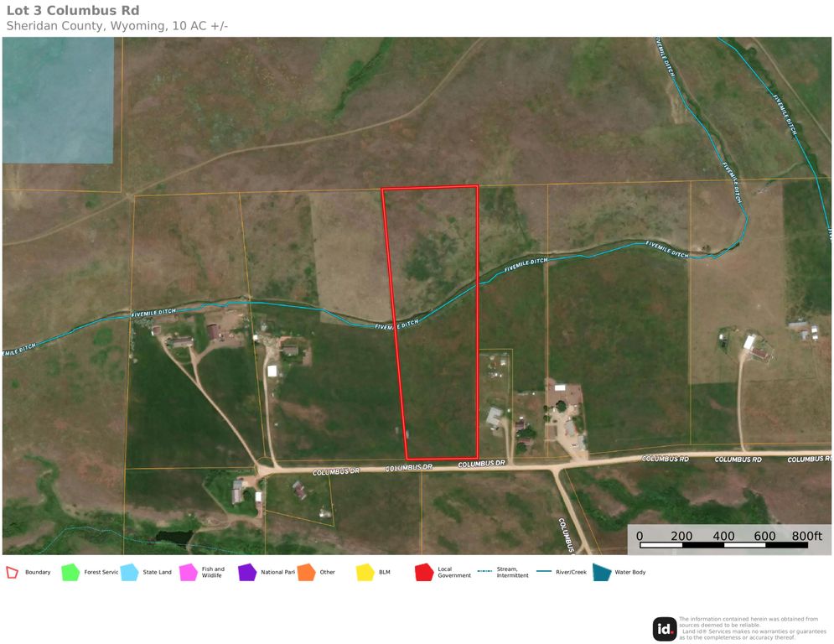Click the Boundary legend label
The image size is (834, 644).
pyautogui.click(x=38, y=572)
